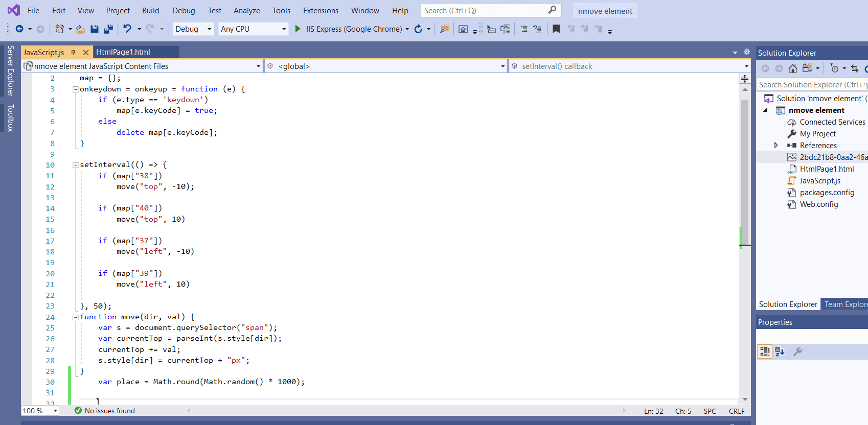Screen dimensions: 868x425
Task: Toggle a bookmark with the bookmark icon
Action: 556,29
